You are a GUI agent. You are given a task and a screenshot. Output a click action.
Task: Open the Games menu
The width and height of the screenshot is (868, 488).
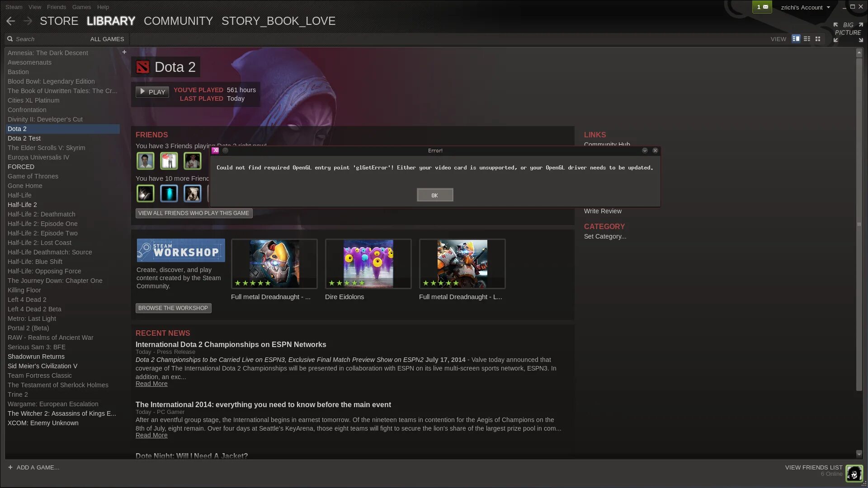(81, 7)
